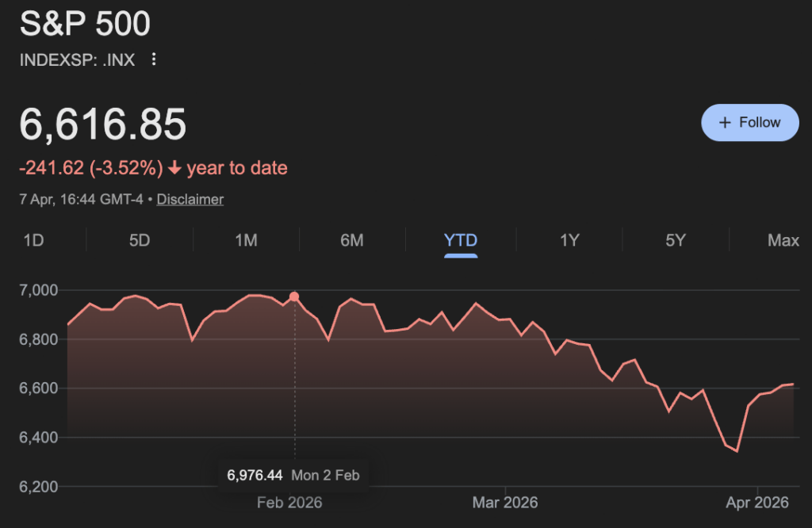Screen dimensions: 812x528
Task: Show the Max history range
Action: pyautogui.click(x=783, y=240)
